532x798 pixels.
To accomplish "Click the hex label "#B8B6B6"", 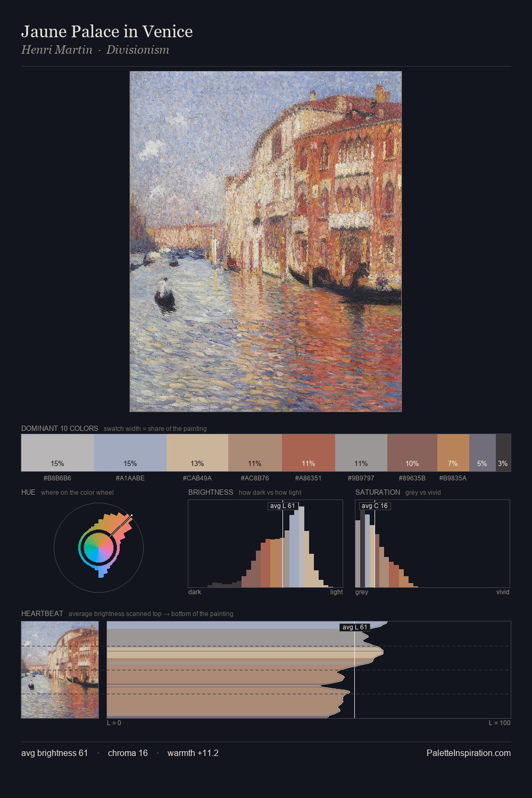I will [x=57, y=478].
